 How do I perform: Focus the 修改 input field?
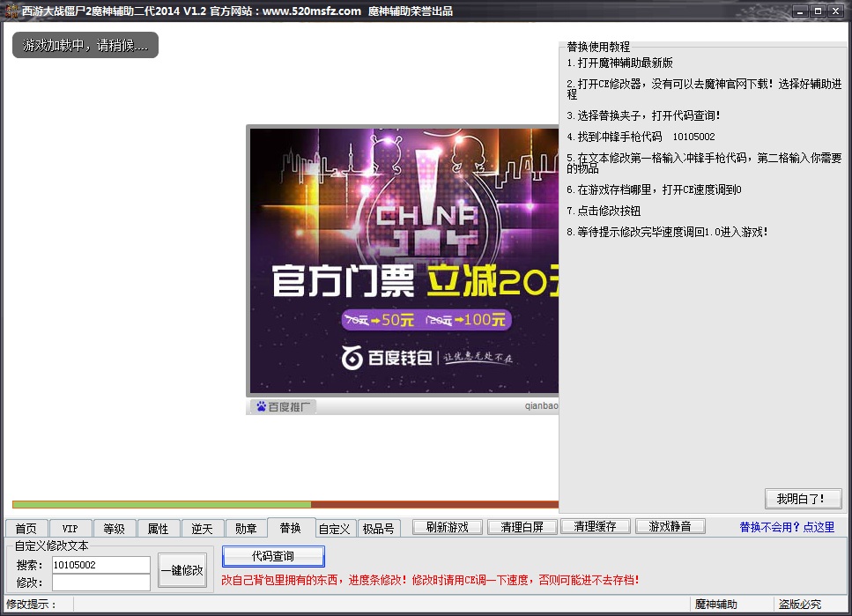pyautogui.click(x=101, y=583)
